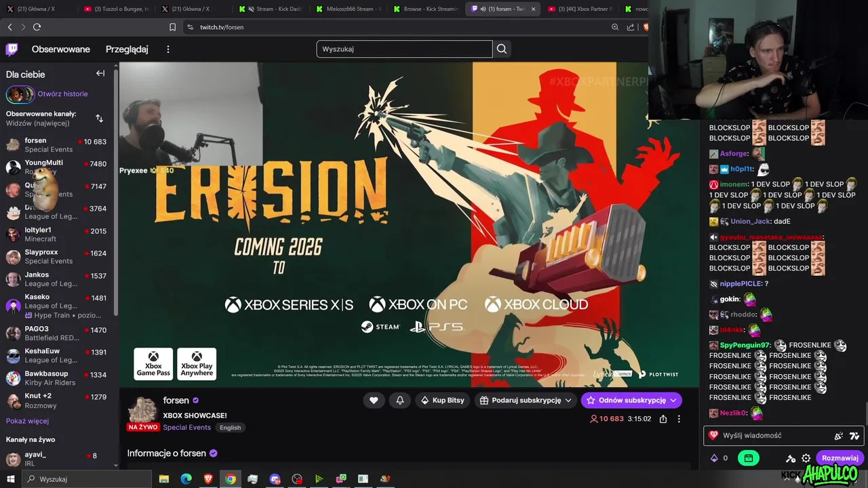Switch to the Tuszol o Bungee YouTube tab
Viewport: 868px width, 488px height.
117,9
